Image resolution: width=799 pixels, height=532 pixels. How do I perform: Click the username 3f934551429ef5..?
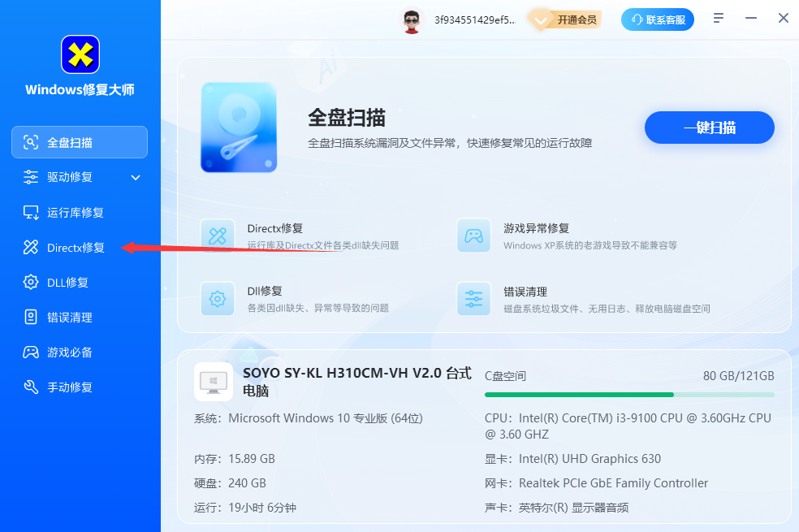tap(474, 19)
